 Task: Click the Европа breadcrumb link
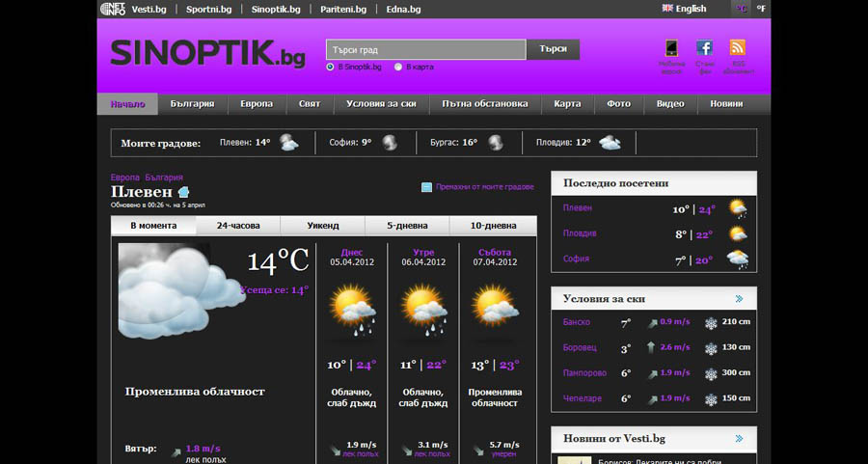pos(125,177)
